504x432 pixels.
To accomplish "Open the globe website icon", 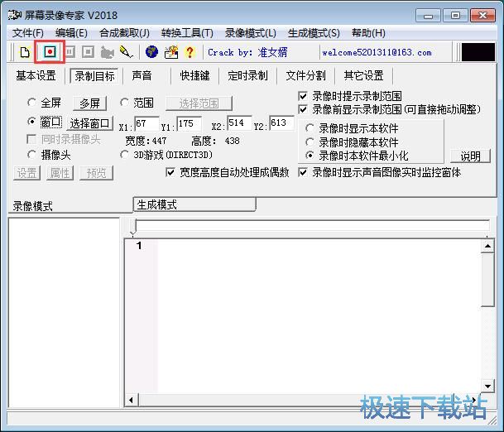I will tap(151, 52).
